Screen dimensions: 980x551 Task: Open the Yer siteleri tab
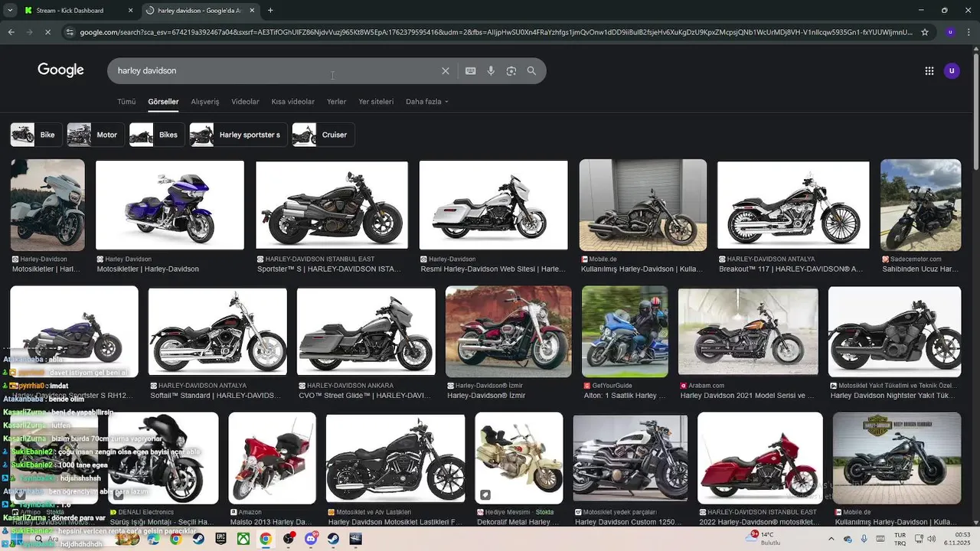(376, 102)
